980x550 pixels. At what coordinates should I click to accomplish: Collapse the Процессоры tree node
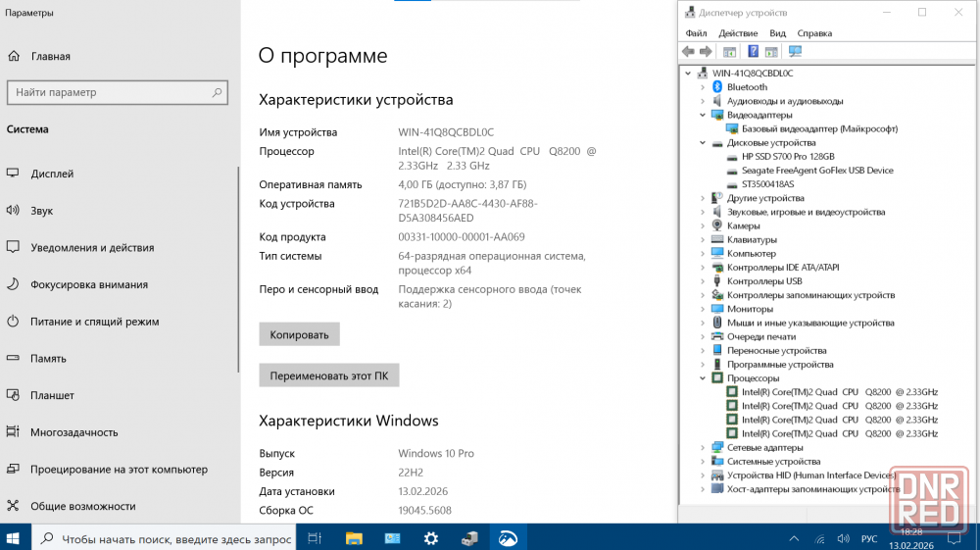point(703,378)
